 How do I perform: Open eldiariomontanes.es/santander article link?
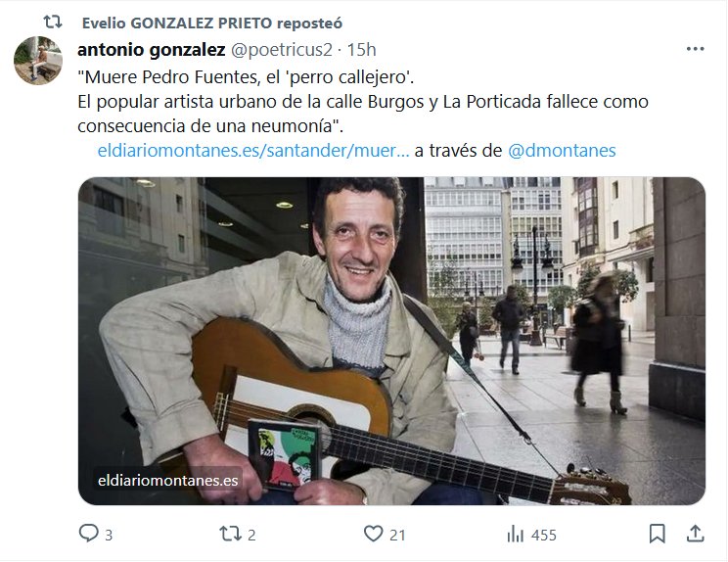point(253,151)
